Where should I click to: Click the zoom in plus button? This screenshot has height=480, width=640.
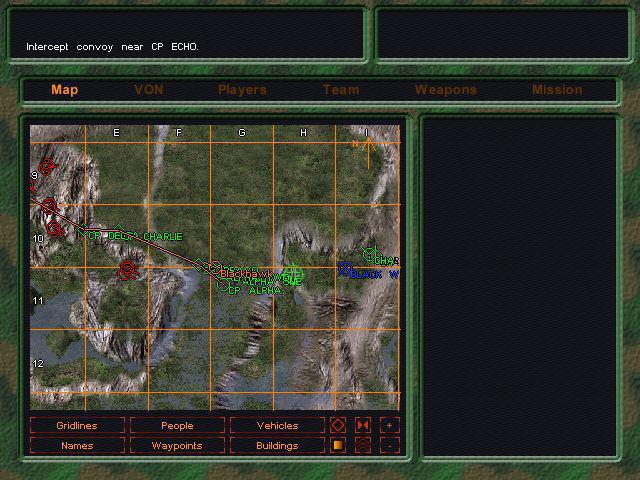coord(389,425)
